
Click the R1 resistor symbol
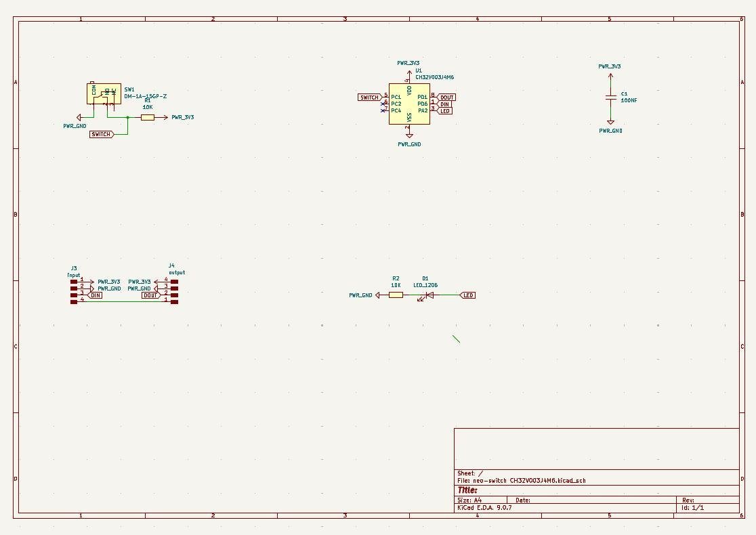point(148,117)
